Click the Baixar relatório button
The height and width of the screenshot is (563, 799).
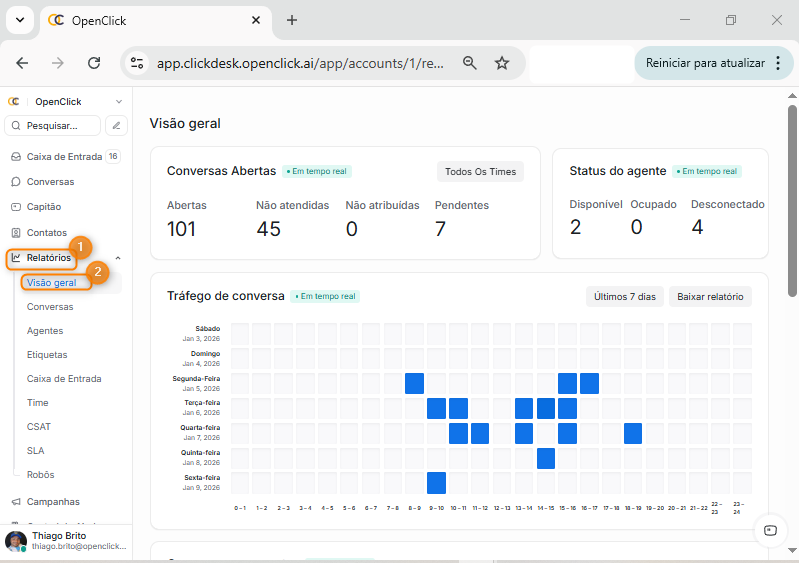(710, 297)
